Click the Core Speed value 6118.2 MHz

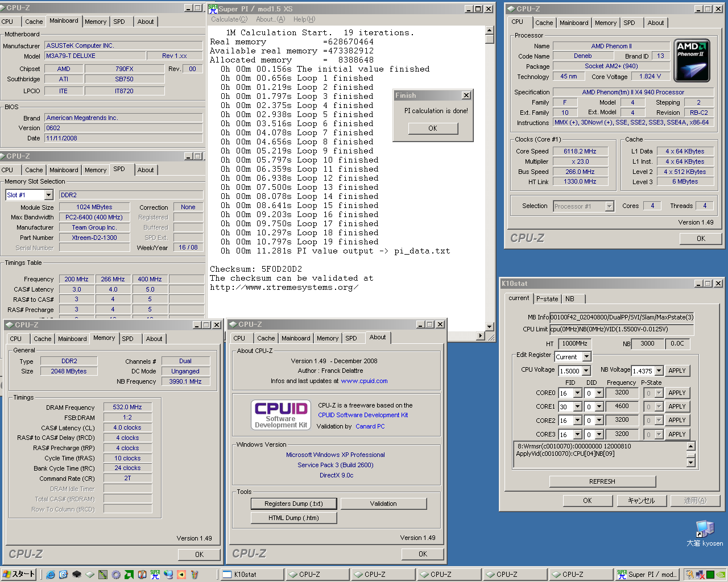point(580,151)
